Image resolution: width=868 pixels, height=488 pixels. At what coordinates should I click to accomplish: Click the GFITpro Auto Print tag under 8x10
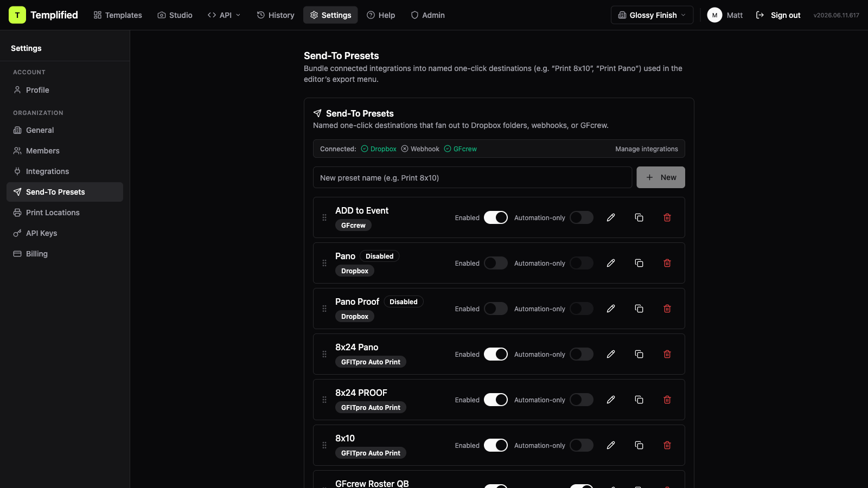click(x=371, y=453)
